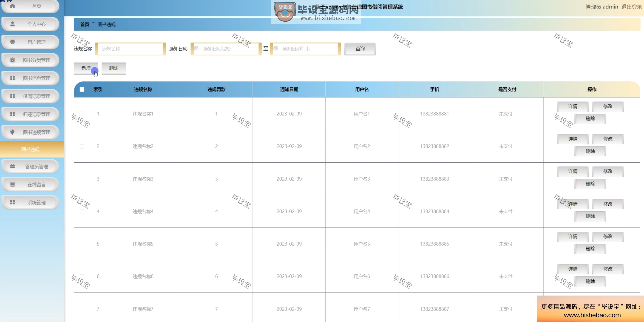
Task: Collapse 图书违规管理 menu
Action: point(30,132)
